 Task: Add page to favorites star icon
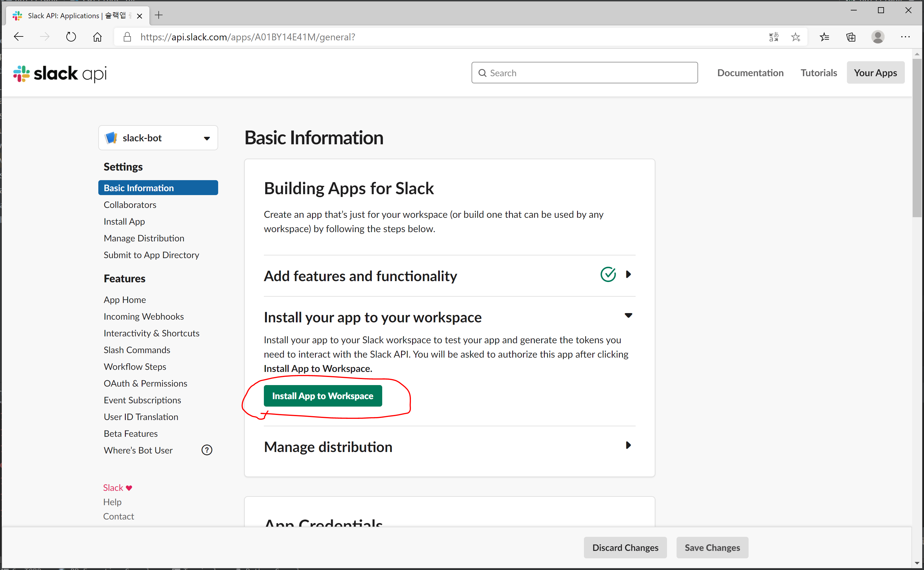click(796, 37)
